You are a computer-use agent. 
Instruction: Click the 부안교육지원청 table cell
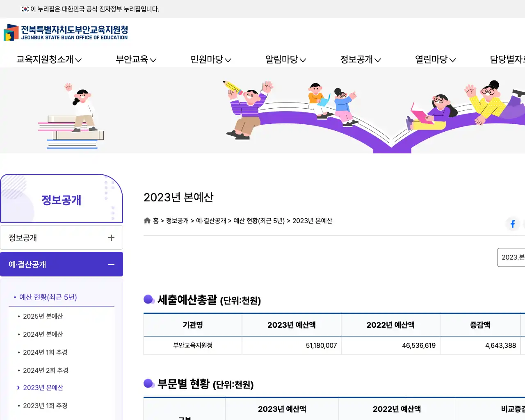[193, 345]
